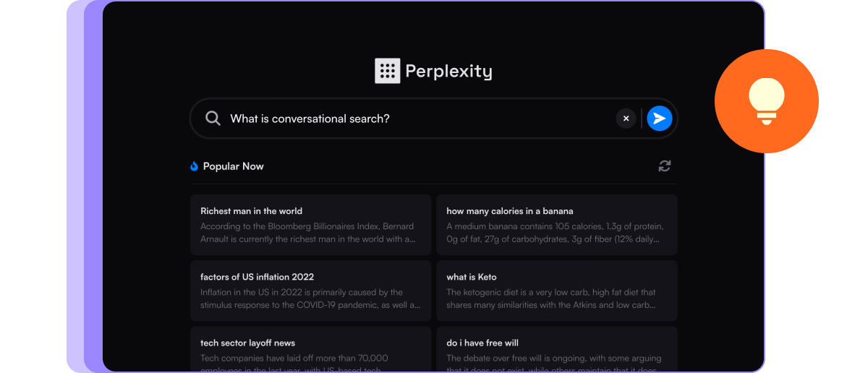The height and width of the screenshot is (373, 868).
Task: Click the US inflation answer snippet text
Action: point(310,299)
